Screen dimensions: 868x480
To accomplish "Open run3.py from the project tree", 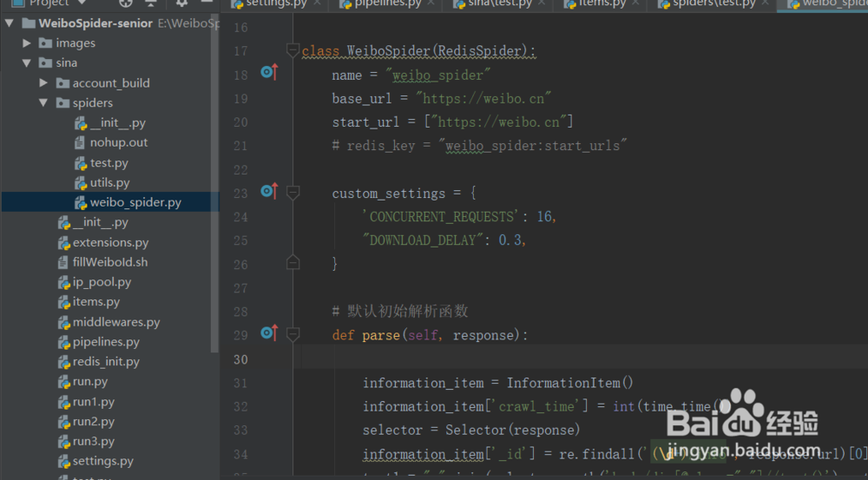I will click(x=94, y=441).
